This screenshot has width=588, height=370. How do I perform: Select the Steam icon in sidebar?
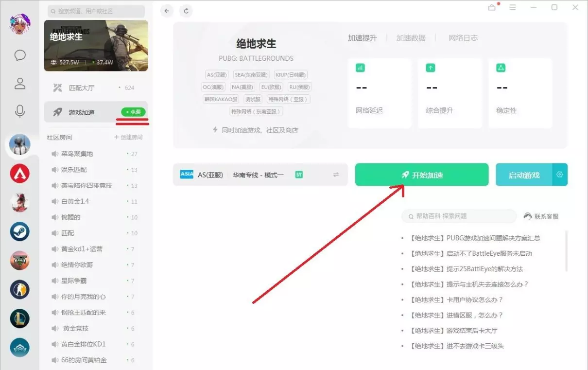click(x=20, y=231)
